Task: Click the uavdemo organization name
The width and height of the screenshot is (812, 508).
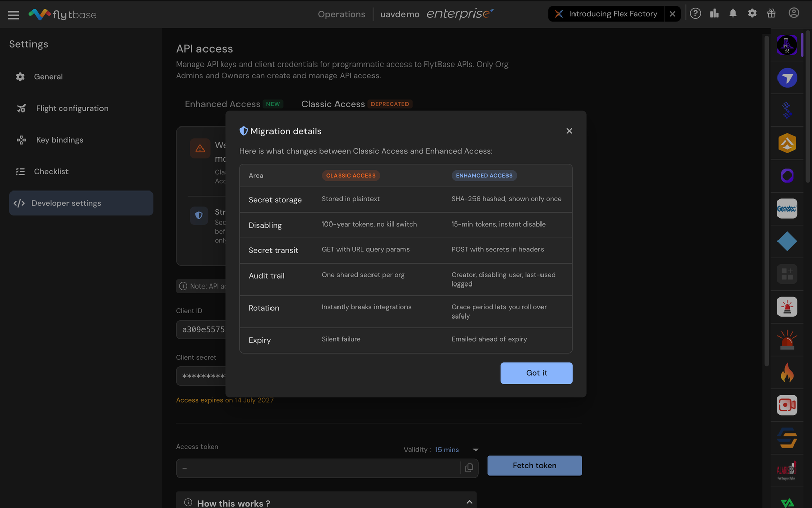Action: coord(400,14)
